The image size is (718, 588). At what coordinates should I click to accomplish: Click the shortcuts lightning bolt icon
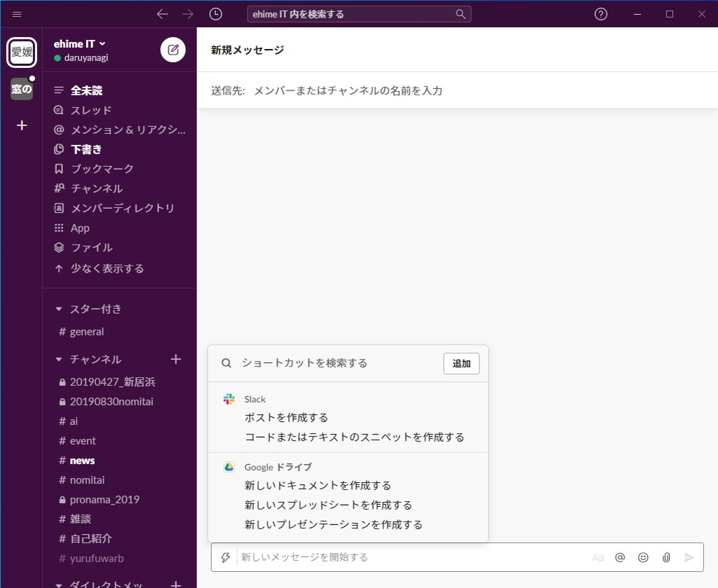(x=225, y=557)
